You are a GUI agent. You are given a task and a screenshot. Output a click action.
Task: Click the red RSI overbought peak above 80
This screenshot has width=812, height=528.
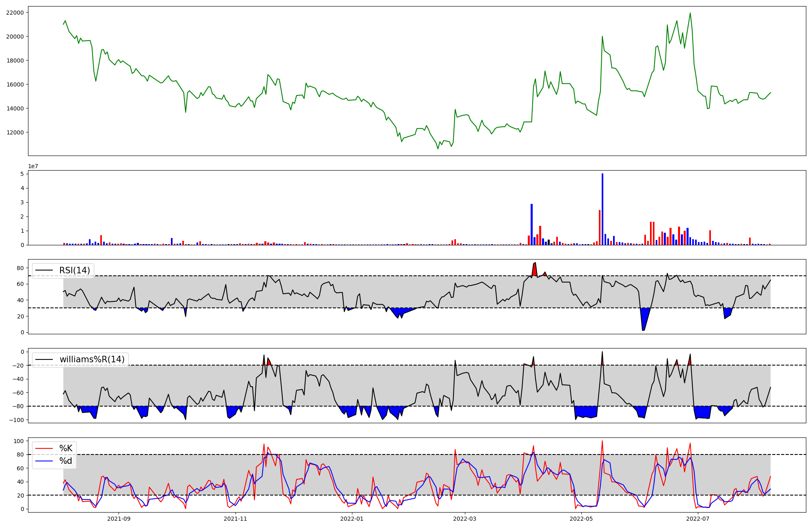click(535, 269)
